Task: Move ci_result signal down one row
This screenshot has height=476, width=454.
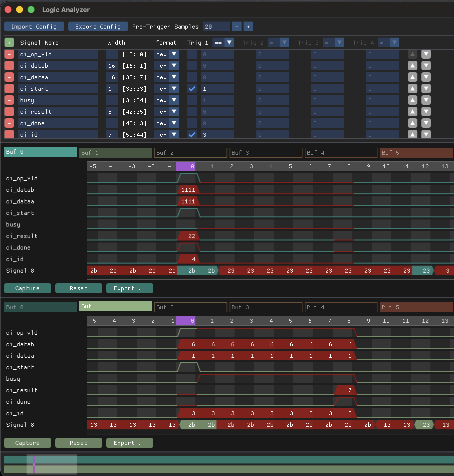Action: coord(426,112)
